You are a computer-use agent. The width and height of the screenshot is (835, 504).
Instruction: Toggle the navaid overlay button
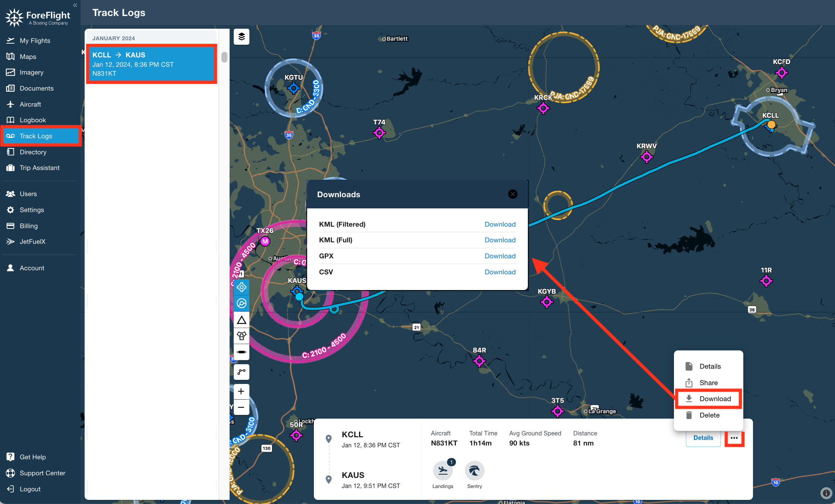pos(242,336)
